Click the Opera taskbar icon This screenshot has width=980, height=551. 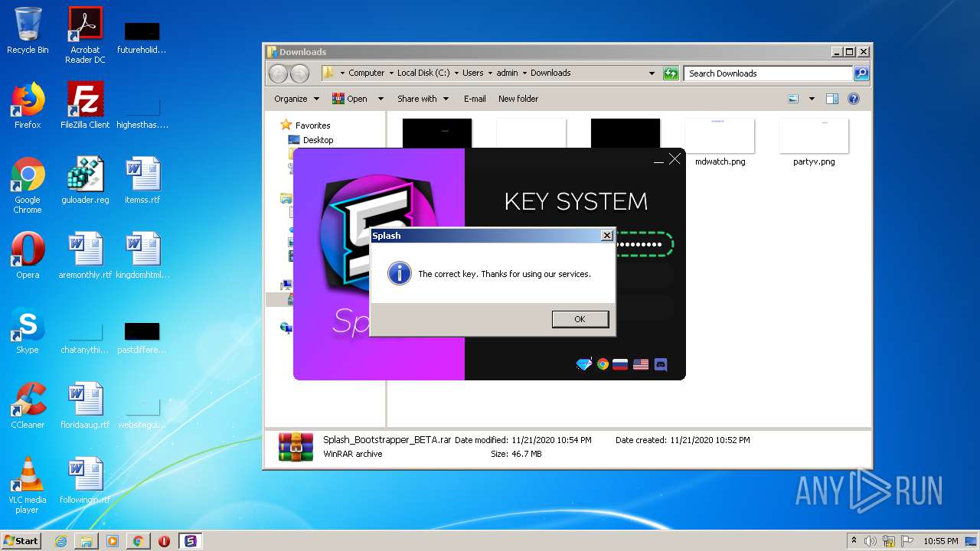(164, 541)
